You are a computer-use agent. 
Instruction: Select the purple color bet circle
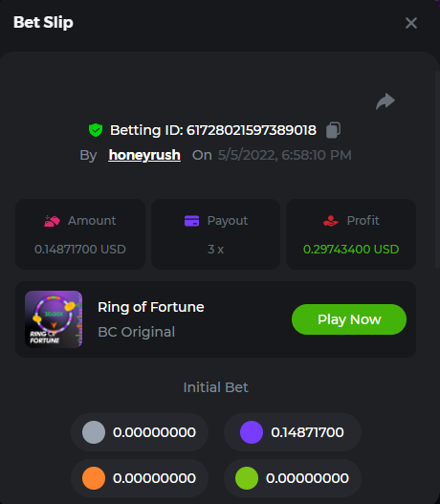click(x=252, y=432)
